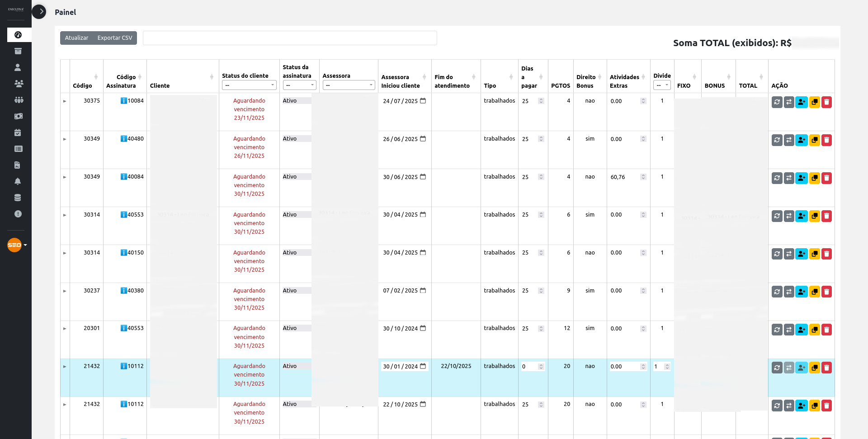Click the calendar check sidebar icon
This screenshot has width=868, height=439.
point(18,132)
